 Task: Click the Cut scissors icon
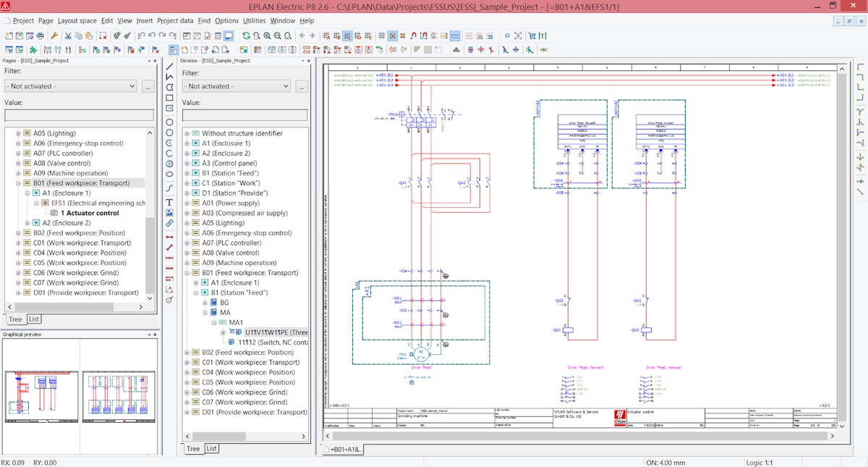(x=67, y=35)
